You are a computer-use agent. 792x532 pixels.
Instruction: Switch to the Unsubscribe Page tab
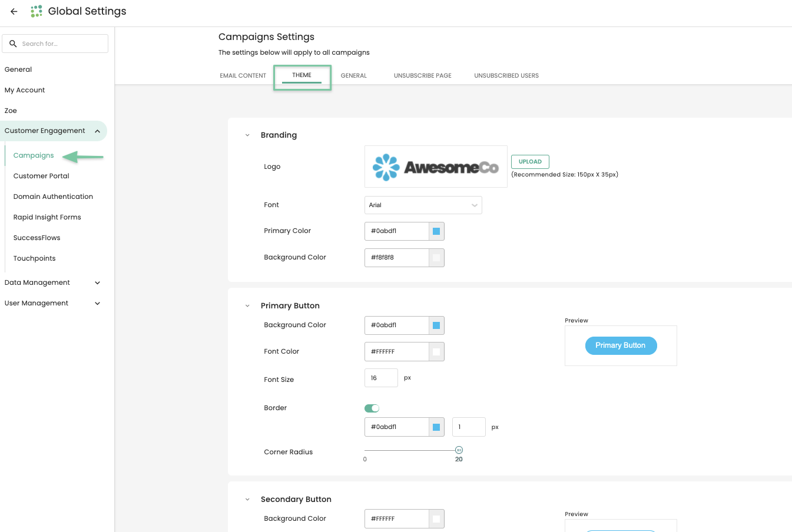[x=423, y=75]
